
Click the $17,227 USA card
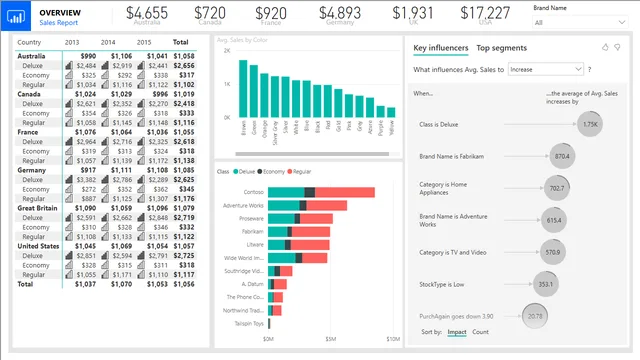[485, 16]
